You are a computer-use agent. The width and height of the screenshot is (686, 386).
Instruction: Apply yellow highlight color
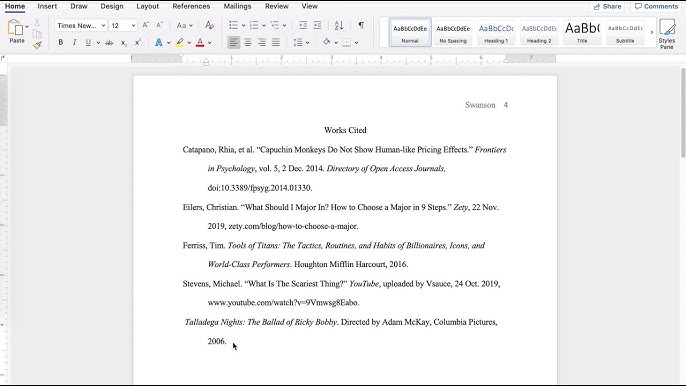point(179,42)
